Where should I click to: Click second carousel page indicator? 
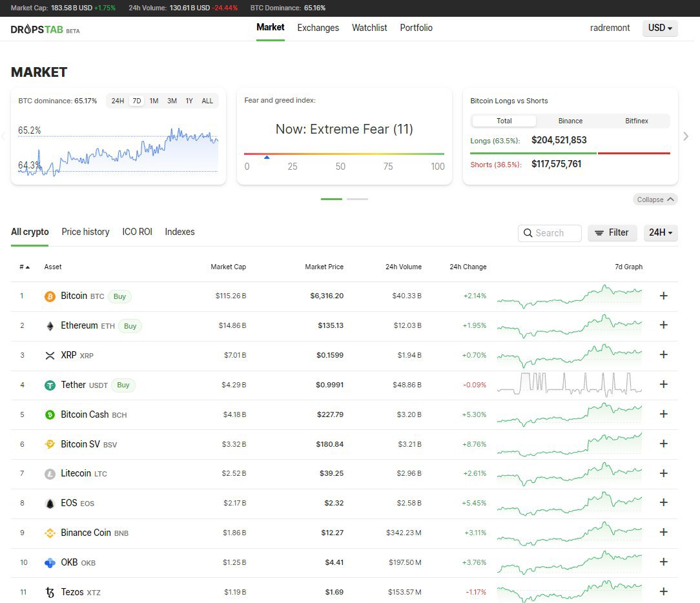[357, 199]
